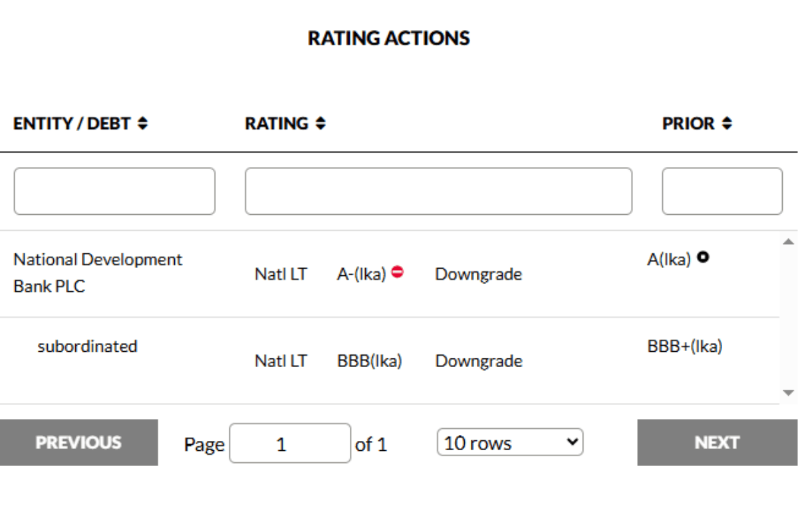
Task: Sort by the PRIOR column header
Action: pyautogui.click(x=688, y=124)
